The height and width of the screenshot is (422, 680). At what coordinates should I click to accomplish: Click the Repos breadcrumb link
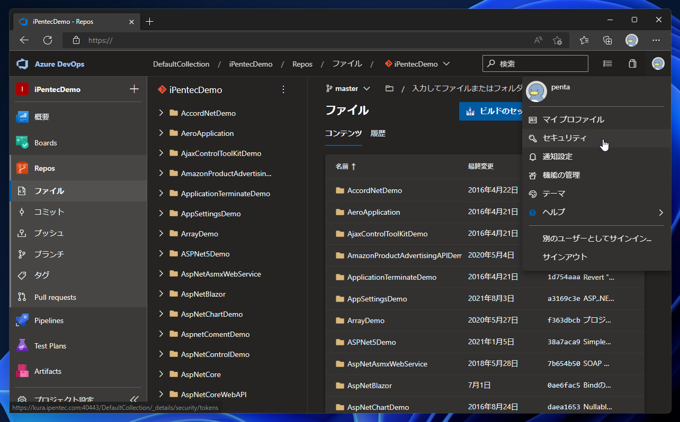[302, 64]
